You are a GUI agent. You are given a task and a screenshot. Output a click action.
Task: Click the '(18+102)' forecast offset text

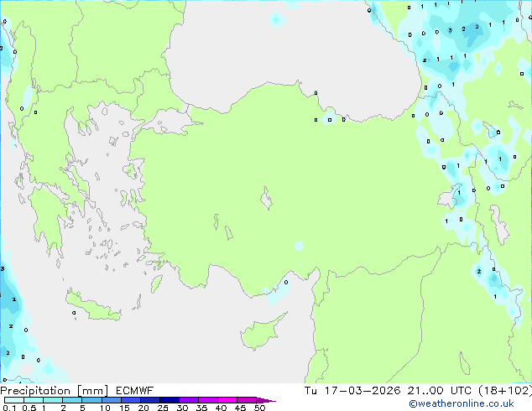pos(505,391)
